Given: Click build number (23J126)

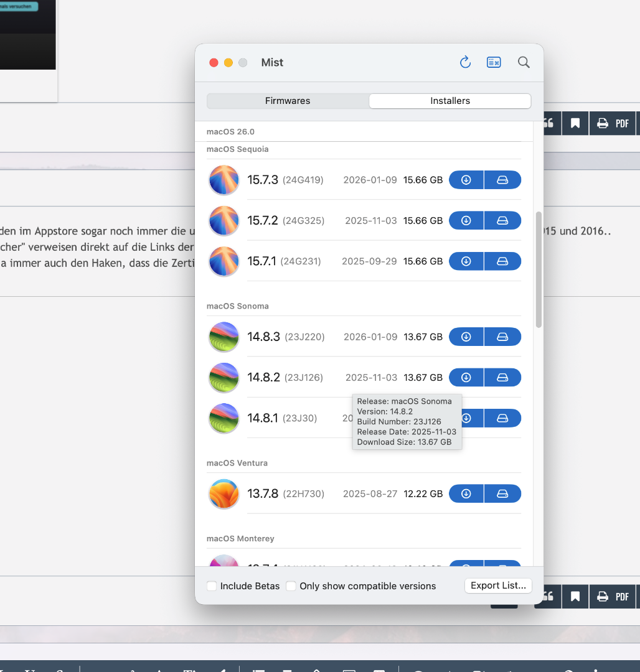Looking at the screenshot, I should (303, 378).
